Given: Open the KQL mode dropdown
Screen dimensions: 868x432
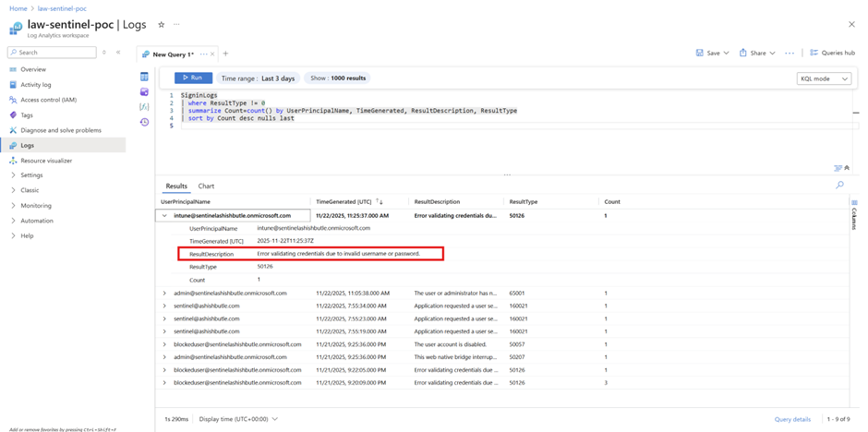Looking at the screenshot, I should (824, 78).
